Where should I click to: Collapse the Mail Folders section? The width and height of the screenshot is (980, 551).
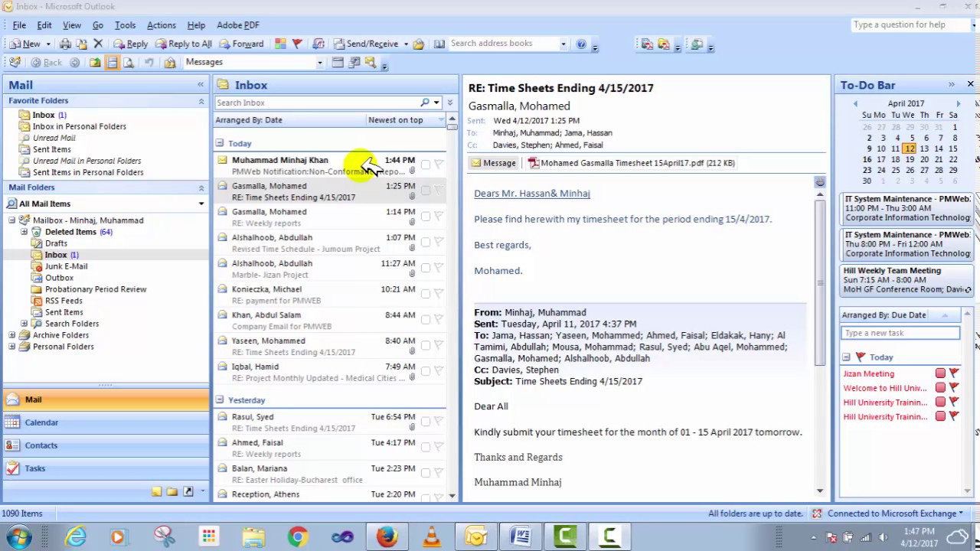tap(201, 187)
